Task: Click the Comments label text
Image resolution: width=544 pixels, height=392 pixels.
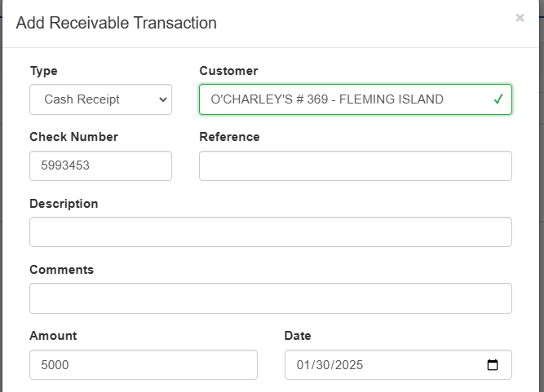Action: point(61,270)
